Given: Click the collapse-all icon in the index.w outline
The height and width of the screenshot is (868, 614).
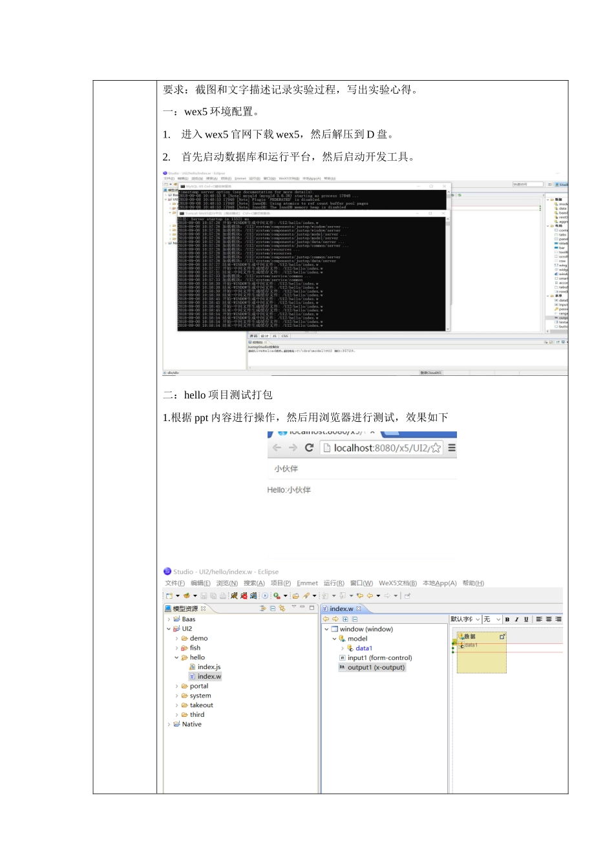Looking at the screenshot, I should (x=354, y=618).
